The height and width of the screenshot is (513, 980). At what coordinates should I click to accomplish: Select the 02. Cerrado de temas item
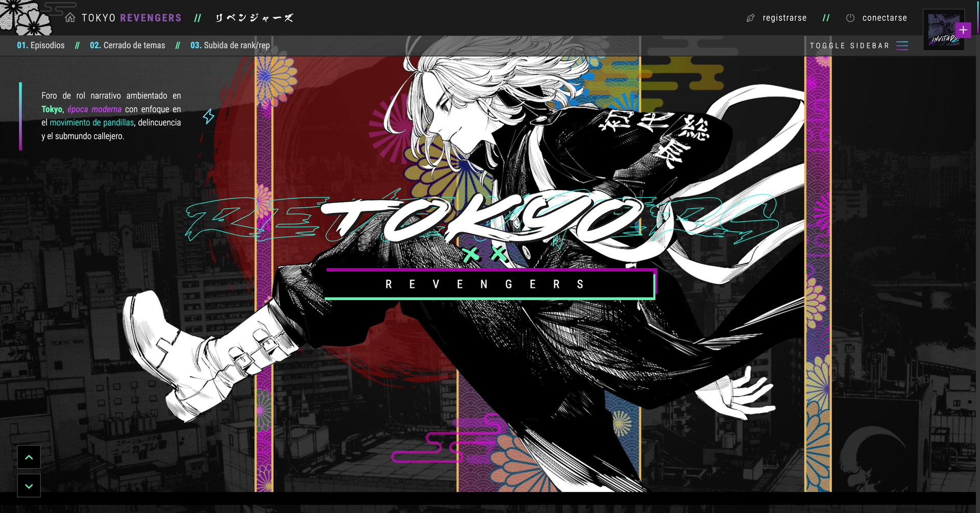pos(128,45)
